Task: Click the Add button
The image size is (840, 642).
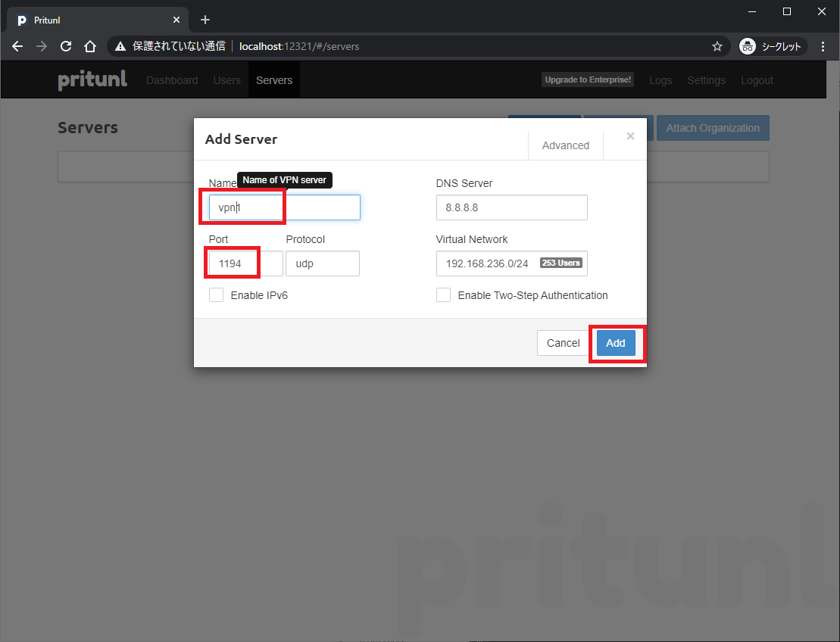Action: click(x=616, y=343)
